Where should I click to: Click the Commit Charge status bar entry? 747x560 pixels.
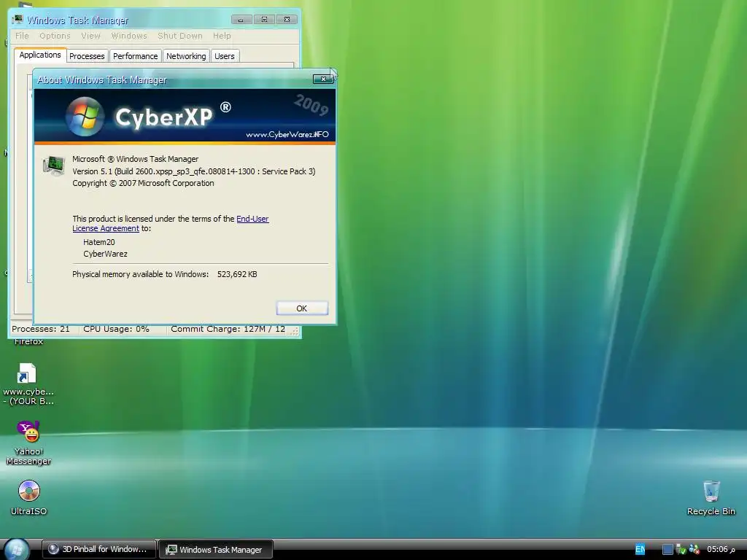(228, 329)
